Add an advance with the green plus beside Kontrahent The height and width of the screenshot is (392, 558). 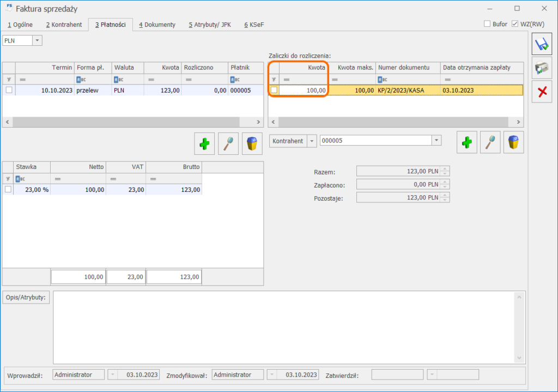466,142
